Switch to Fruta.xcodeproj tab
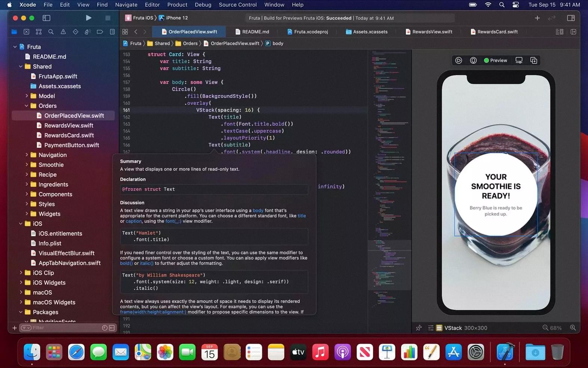Image resolution: width=588 pixels, height=368 pixels. (x=308, y=32)
